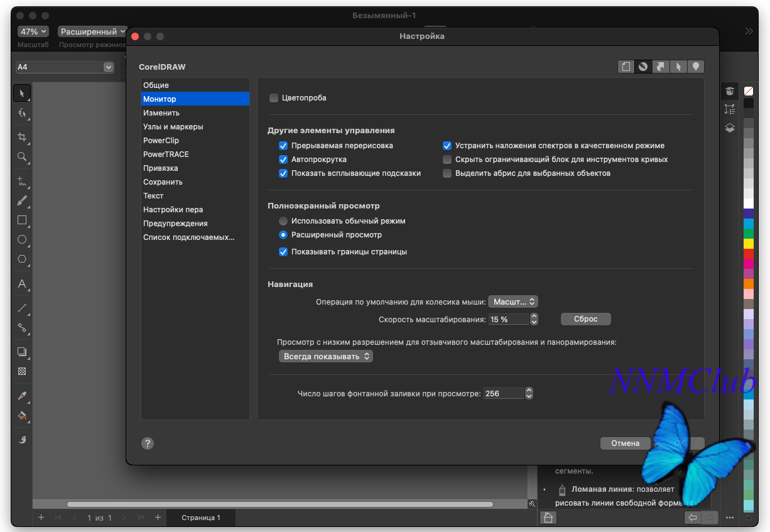Open the Сохранить settings category
770x532 pixels.
[x=195, y=182]
